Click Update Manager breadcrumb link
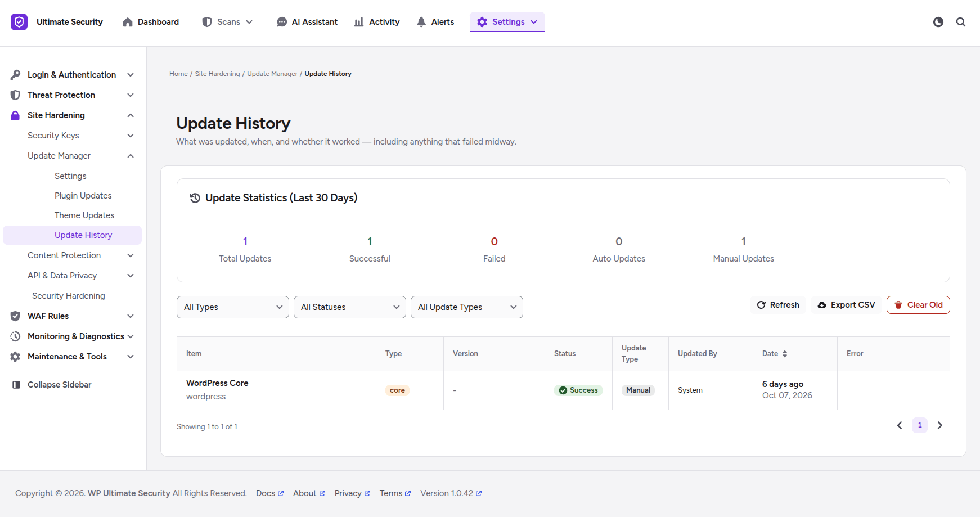The width and height of the screenshot is (980, 517). [272, 74]
